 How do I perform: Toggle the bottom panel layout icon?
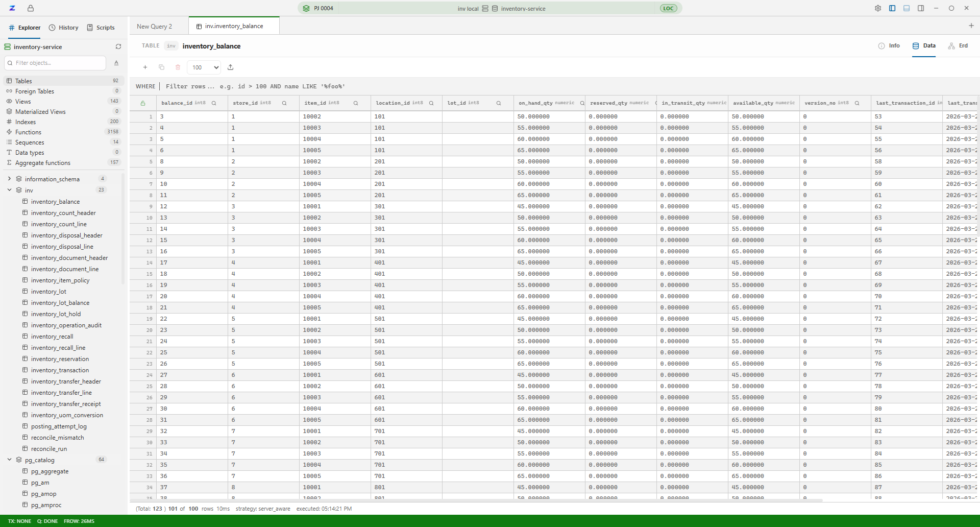pyautogui.click(x=906, y=8)
